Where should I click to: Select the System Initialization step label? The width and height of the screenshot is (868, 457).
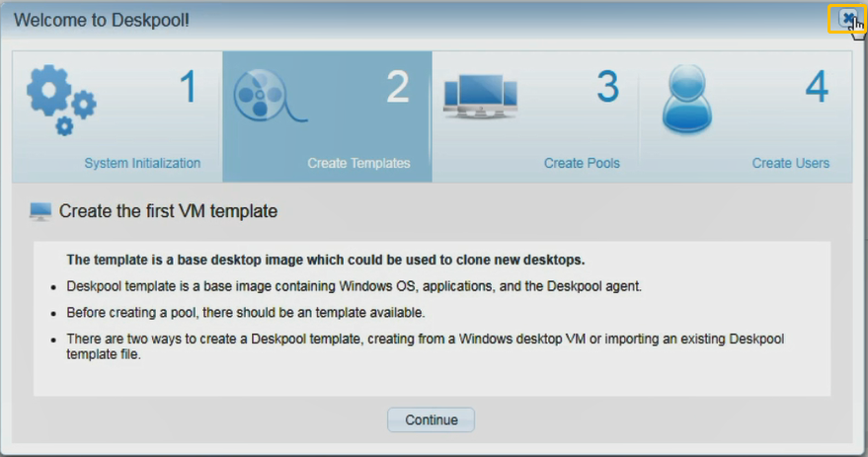[x=142, y=163]
